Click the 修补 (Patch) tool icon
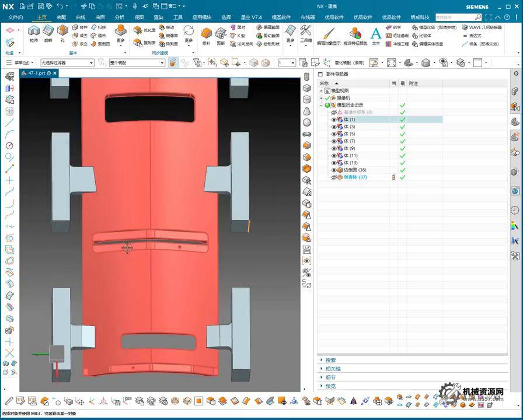This screenshot has width=523, height=420. click(x=206, y=32)
